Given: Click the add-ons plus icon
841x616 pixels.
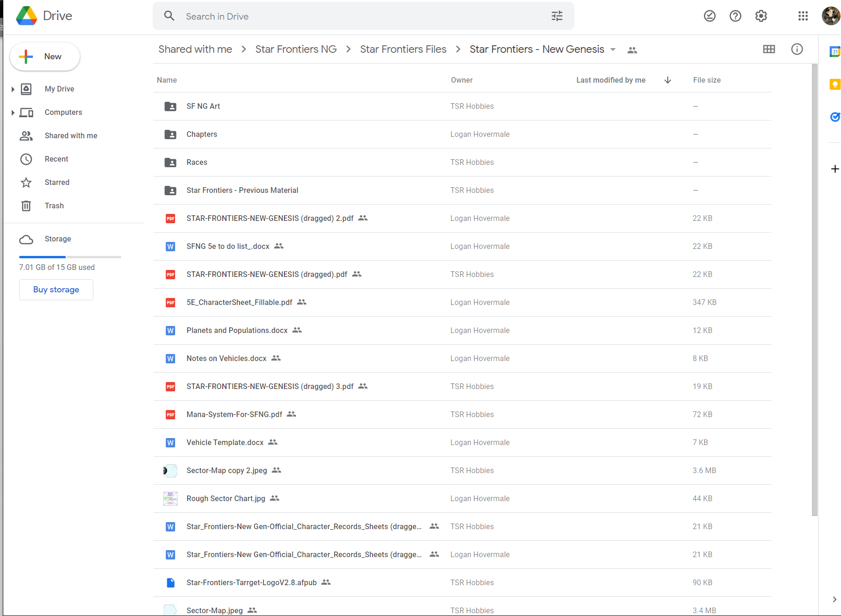Looking at the screenshot, I should pos(835,169).
